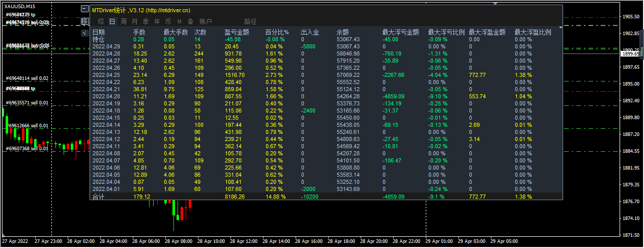Viewport: 644px width, 248px height.
Task: Click the max floating profit 553.74
Action: coord(478,96)
